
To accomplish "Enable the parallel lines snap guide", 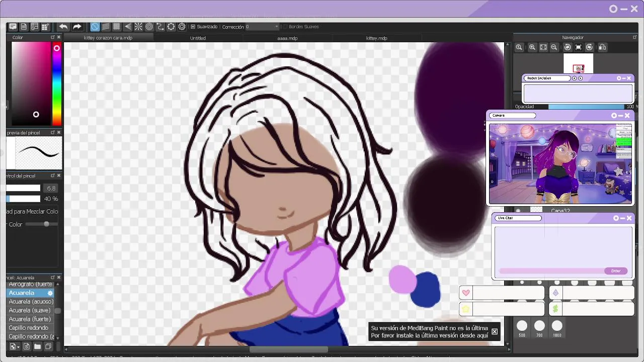I will click(106, 27).
